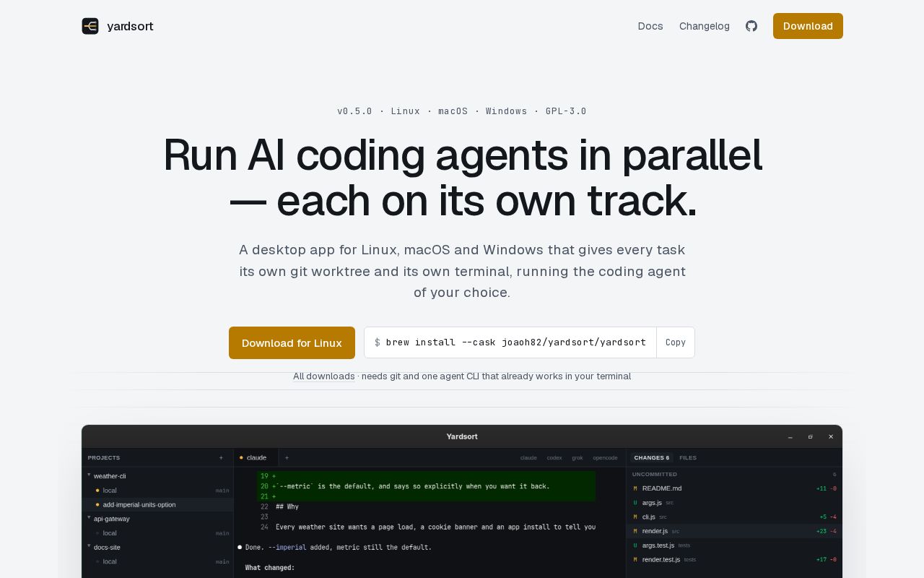Select local under docs-site
This screenshot has height=578, width=924.
tap(157, 561)
